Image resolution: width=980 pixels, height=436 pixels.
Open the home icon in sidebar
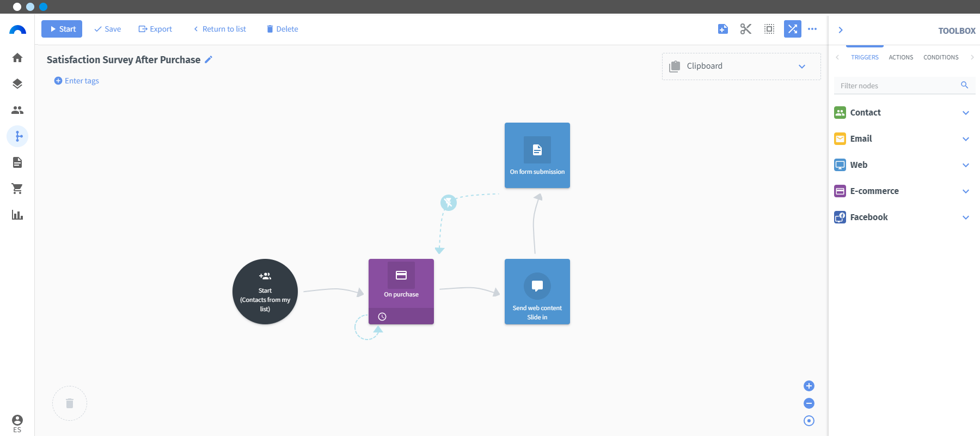pos(17,57)
